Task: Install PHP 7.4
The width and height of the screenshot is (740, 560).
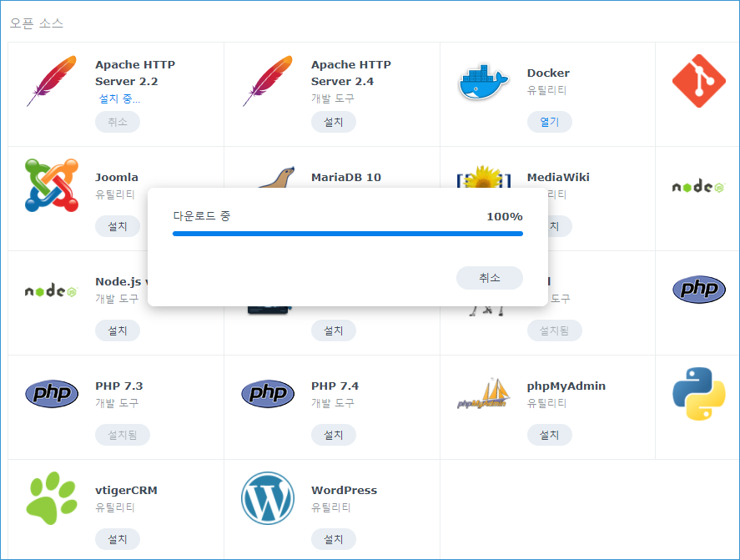Action: pyautogui.click(x=333, y=435)
